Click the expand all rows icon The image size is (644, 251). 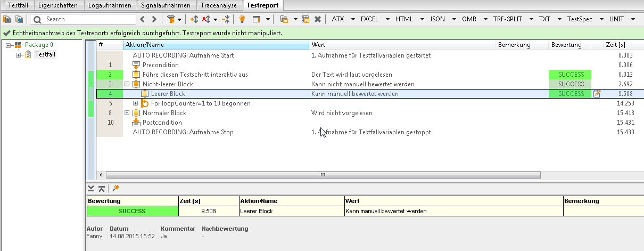click(194, 19)
